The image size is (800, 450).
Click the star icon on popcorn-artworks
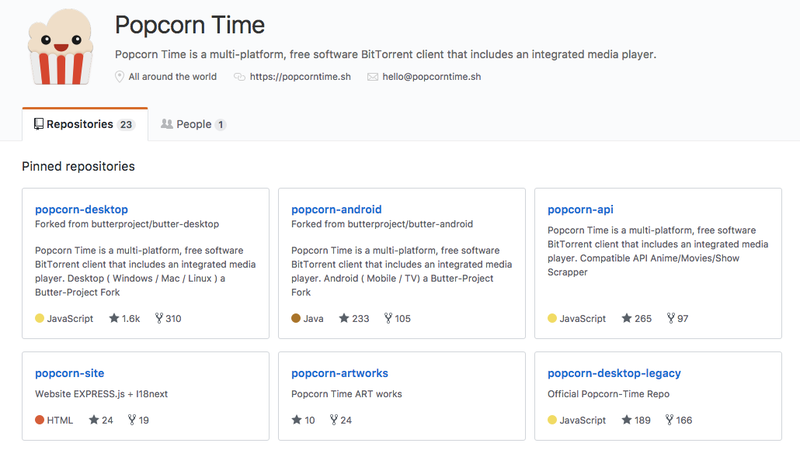click(x=296, y=420)
